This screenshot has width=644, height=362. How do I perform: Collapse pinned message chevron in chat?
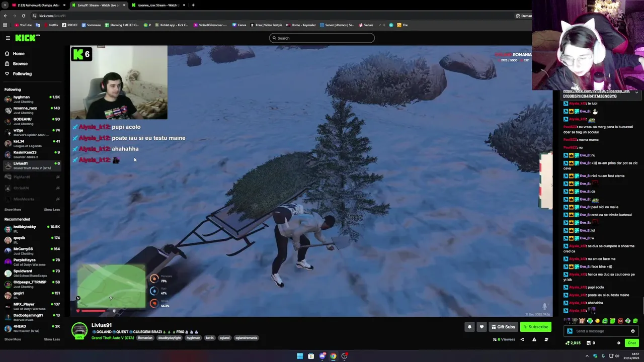(x=636, y=93)
